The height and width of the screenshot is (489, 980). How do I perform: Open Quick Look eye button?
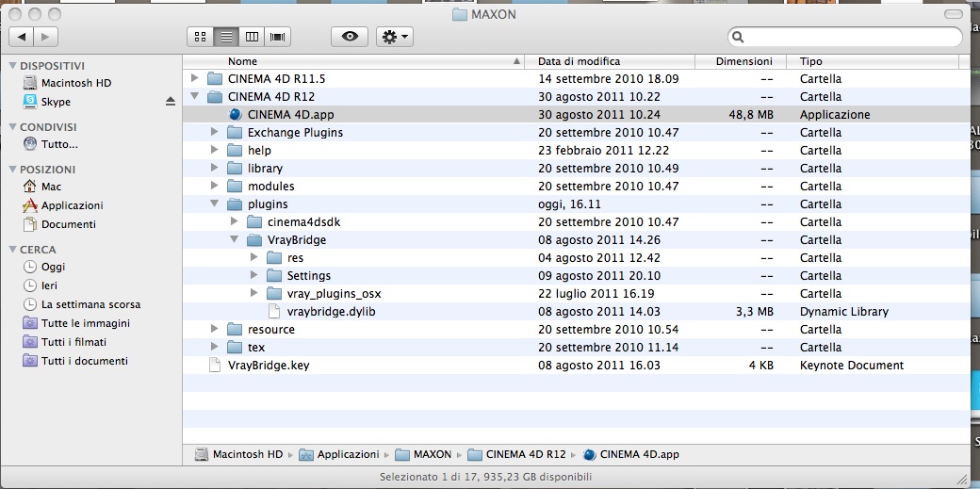[x=350, y=37]
